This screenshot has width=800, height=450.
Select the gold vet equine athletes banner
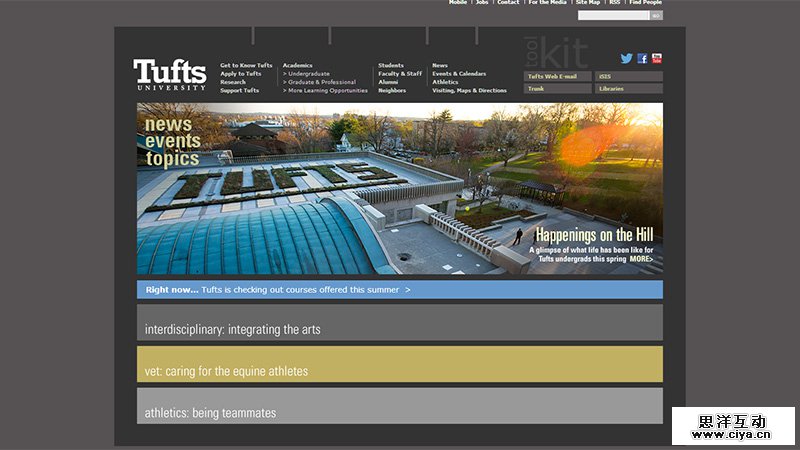tap(399, 365)
